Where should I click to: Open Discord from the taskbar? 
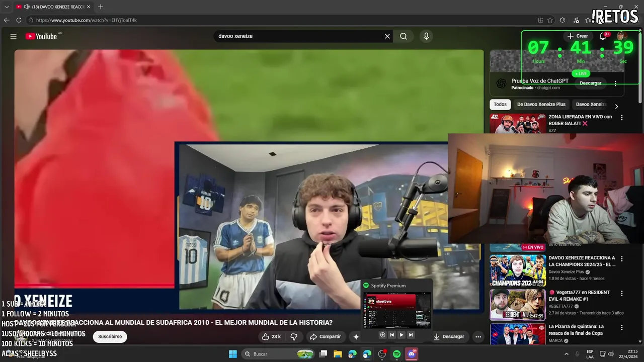coord(412,354)
